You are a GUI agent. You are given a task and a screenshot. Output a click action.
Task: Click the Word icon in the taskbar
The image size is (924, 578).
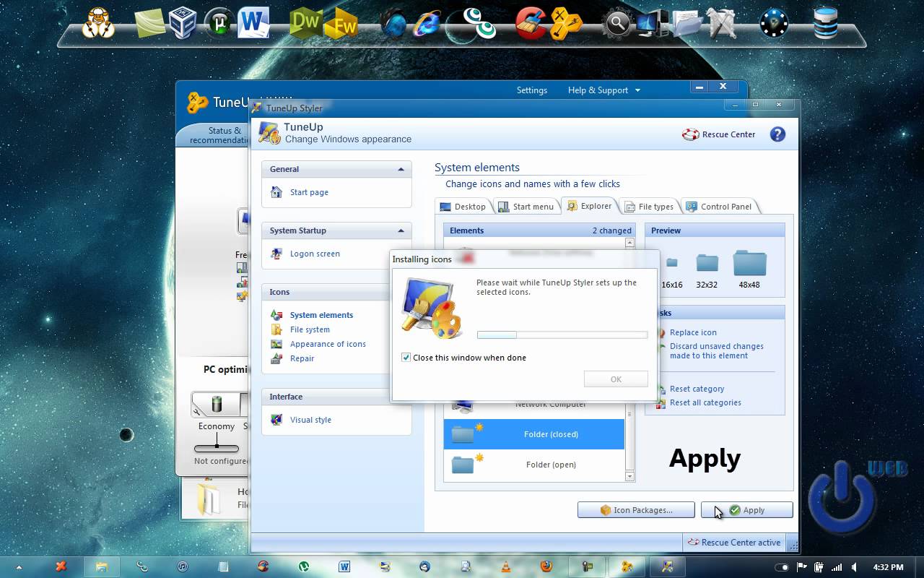[x=344, y=567]
